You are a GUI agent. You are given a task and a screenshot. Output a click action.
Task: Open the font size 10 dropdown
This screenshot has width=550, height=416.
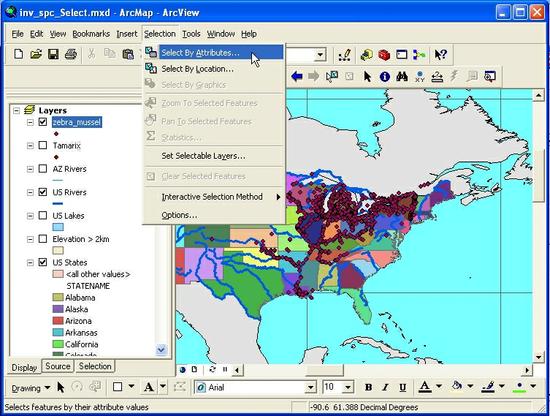(347, 388)
